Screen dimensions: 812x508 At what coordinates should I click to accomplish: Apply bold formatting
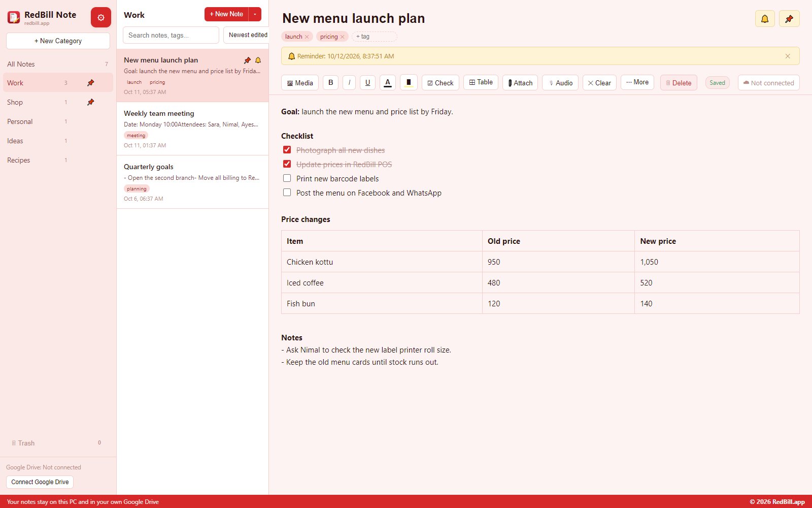331,82
